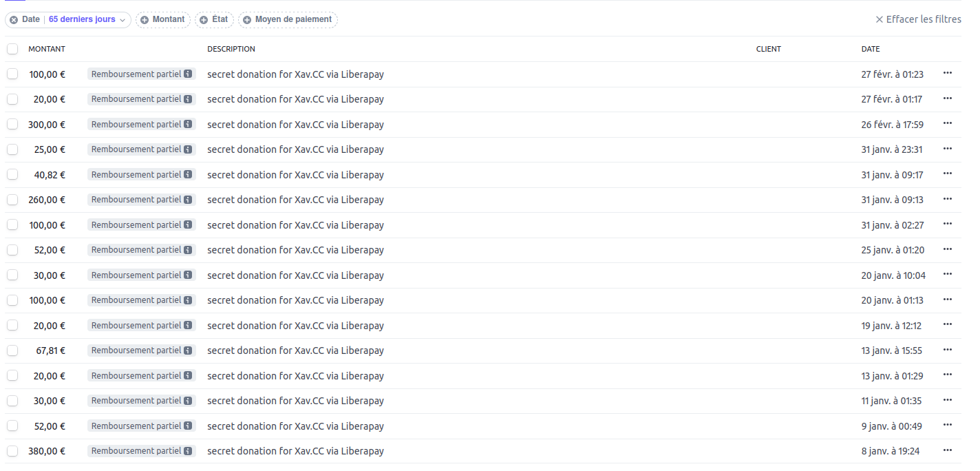980x471 pixels.
Task: Expand the 65 derniers jours date dropdown
Action: [89, 20]
